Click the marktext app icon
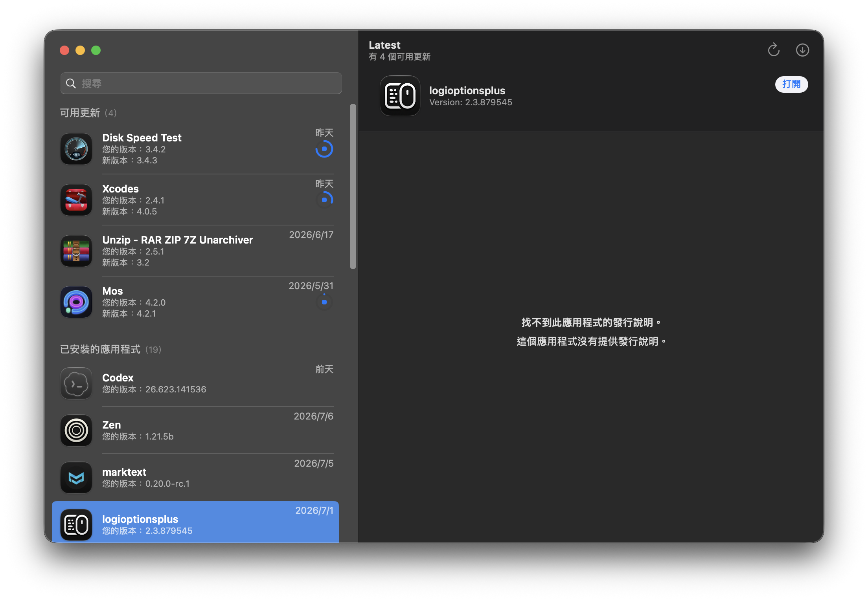Viewport: 868px width, 601px height. [76, 478]
